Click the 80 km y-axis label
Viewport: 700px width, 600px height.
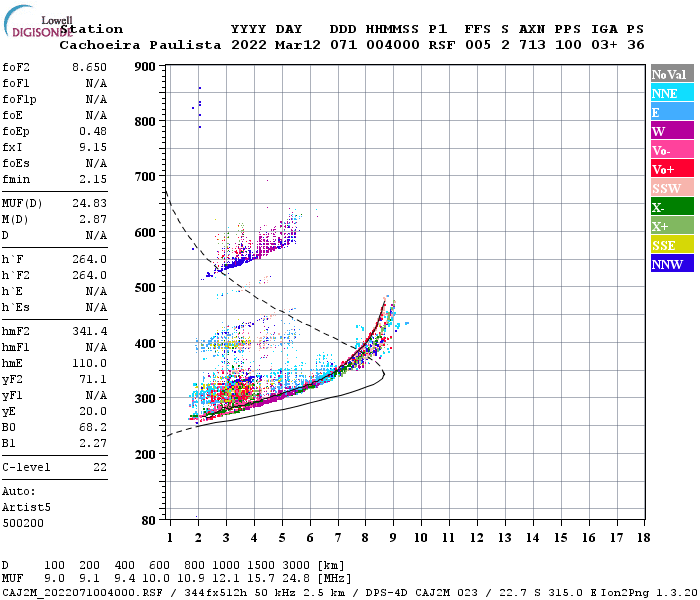tap(149, 521)
